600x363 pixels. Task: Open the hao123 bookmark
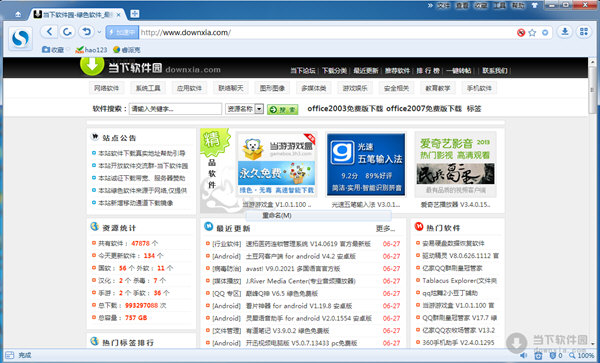pos(91,50)
